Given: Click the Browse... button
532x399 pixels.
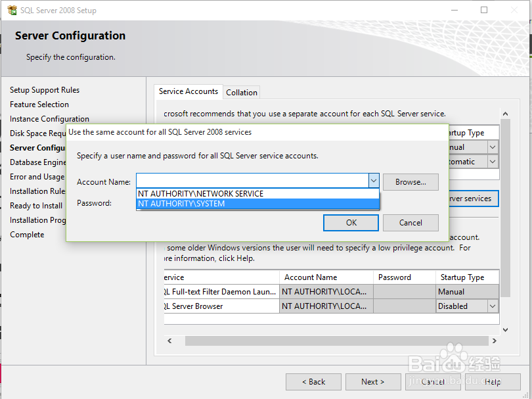Looking at the screenshot, I should 410,182.
